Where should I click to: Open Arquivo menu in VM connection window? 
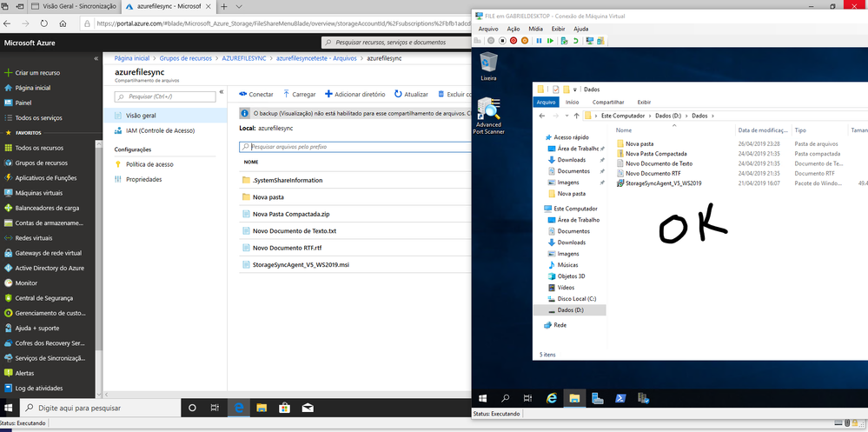[x=488, y=28]
